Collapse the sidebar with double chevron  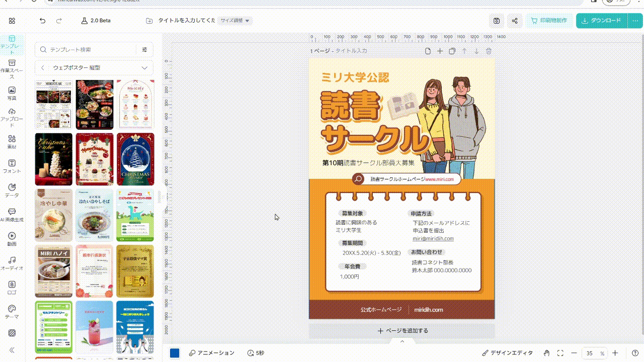12,350
